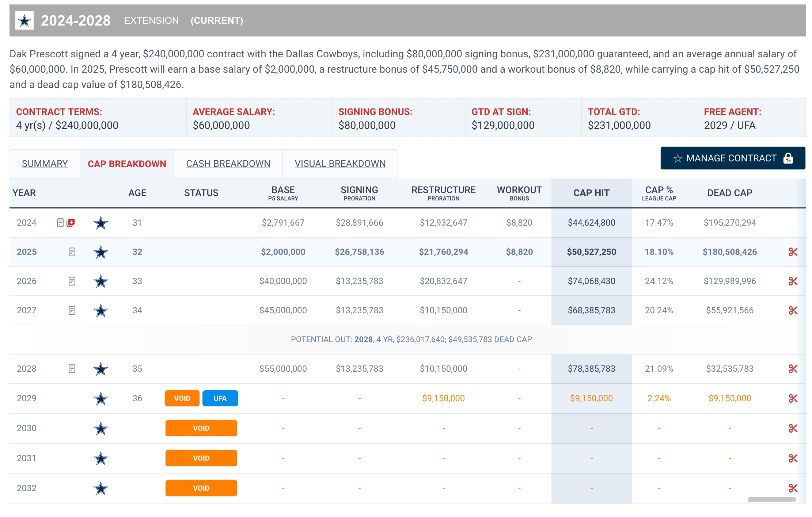Screen dimensions: 812x517
Task: Click the red medical cross icon for 2024
Action: coord(71,222)
